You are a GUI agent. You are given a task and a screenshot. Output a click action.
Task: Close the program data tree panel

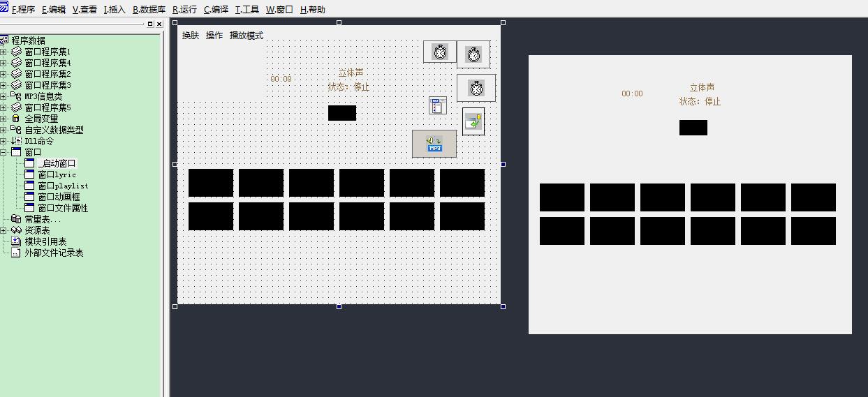159,24
